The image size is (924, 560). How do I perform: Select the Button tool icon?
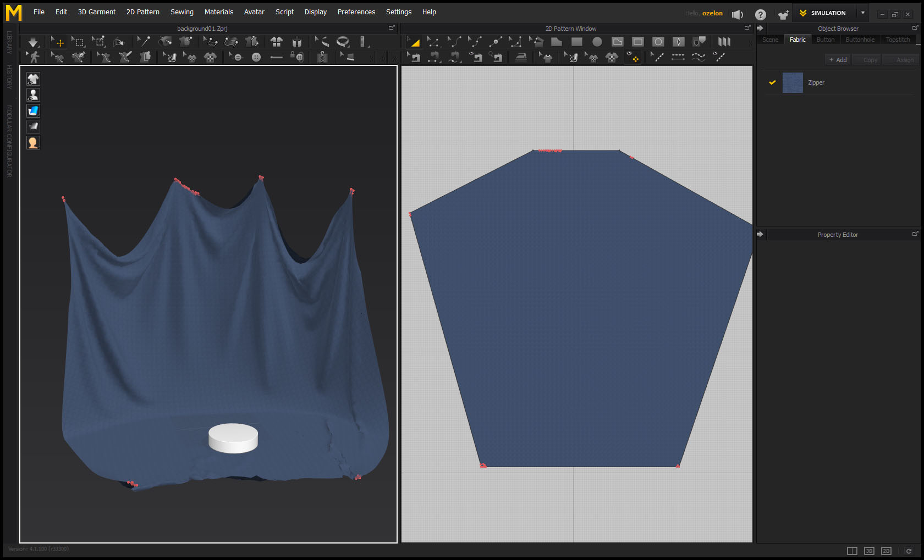256,57
